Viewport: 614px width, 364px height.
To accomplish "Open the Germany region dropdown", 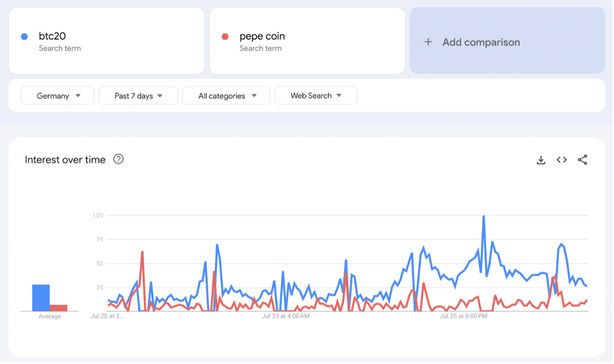I will (57, 96).
